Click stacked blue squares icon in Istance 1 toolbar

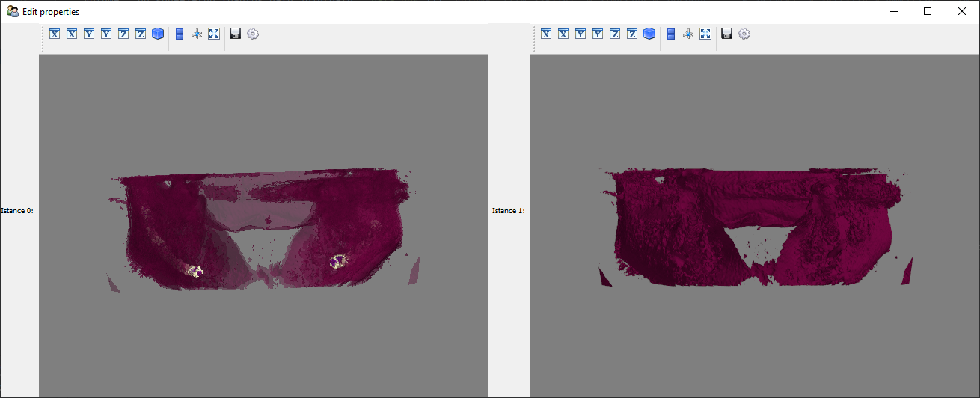pyautogui.click(x=671, y=34)
